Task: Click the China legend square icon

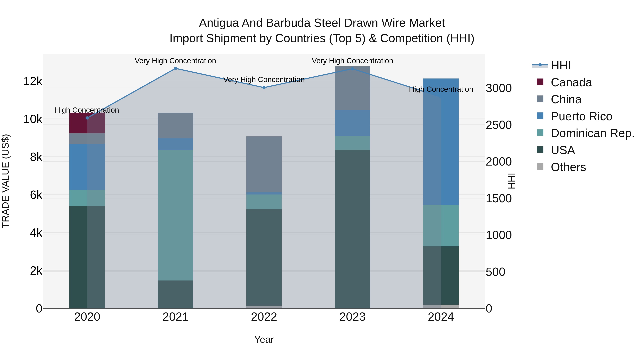Action: [x=540, y=99]
